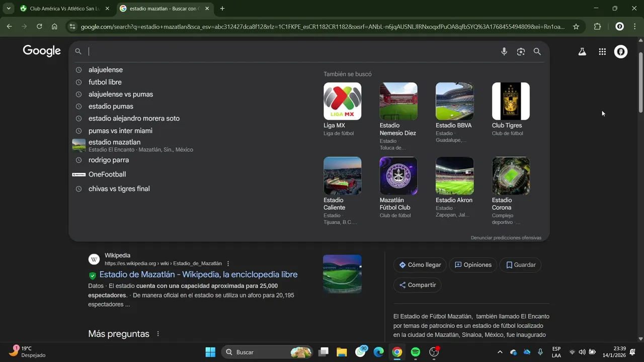Image resolution: width=644 pixels, height=362 pixels.
Task: Open Estadio Corona related card
Action: tap(511, 191)
